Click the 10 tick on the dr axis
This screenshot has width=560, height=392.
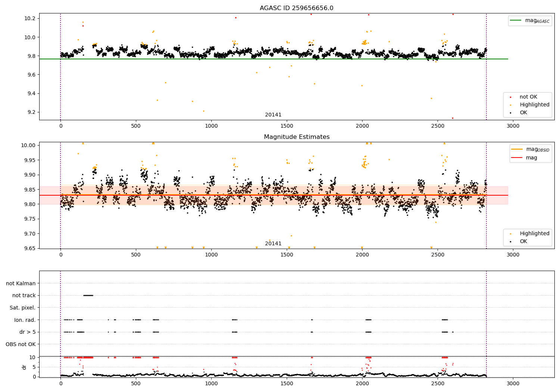pos(32,357)
